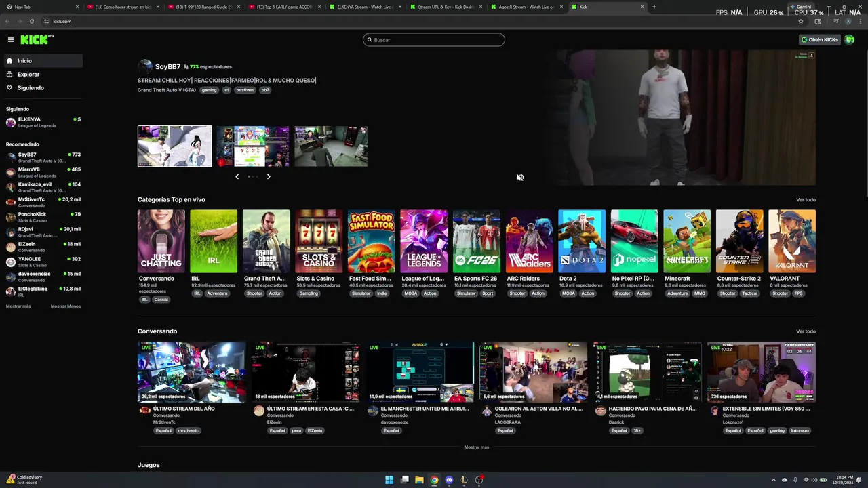Open SoyBB7 channel avatar in featured header

(145, 66)
